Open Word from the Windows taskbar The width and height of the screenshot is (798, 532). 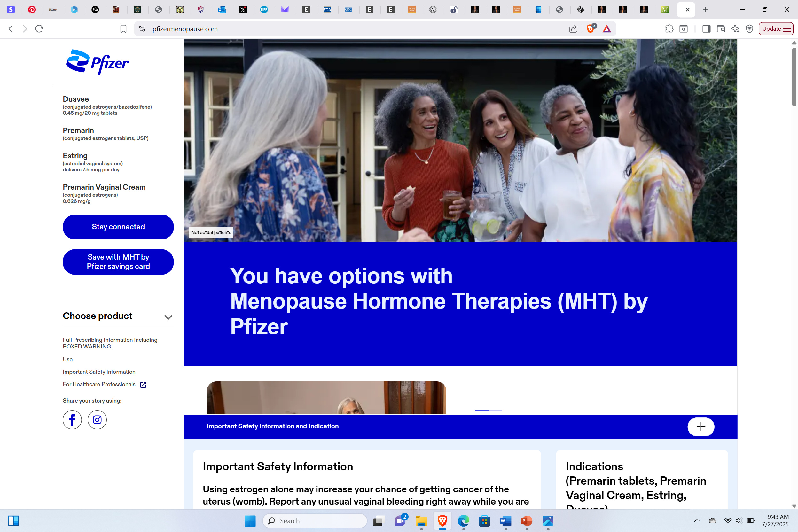505,521
